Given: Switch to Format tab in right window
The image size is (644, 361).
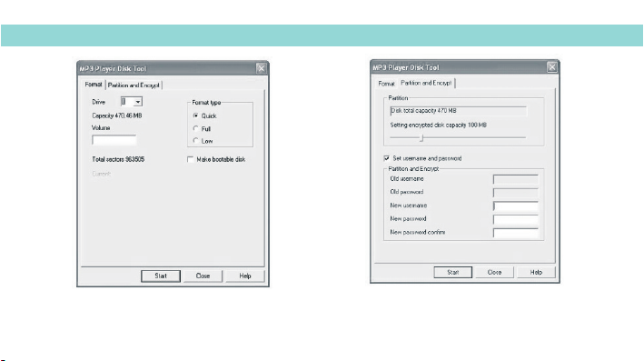Looking at the screenshot, I should (x=386, y=84).
